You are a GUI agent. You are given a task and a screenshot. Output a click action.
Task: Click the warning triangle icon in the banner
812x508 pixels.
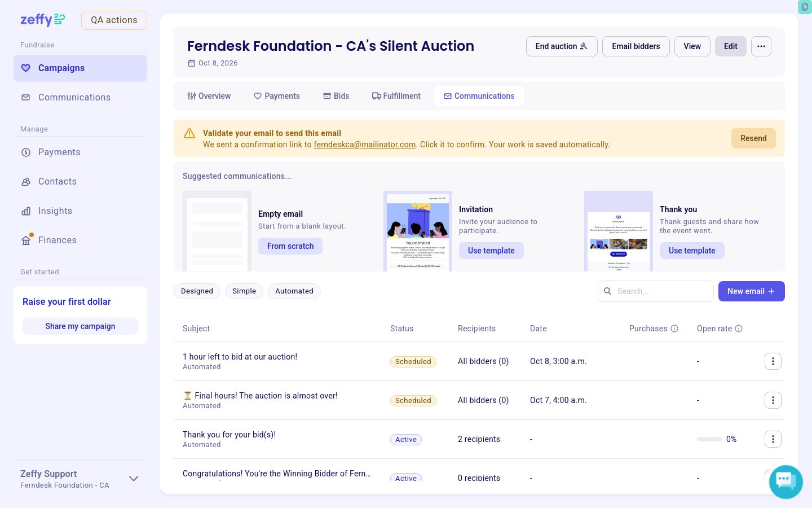189,133
